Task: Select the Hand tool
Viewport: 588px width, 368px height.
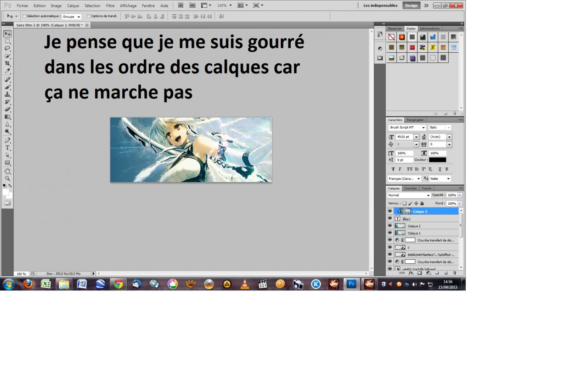Action: tap(7, 171)
